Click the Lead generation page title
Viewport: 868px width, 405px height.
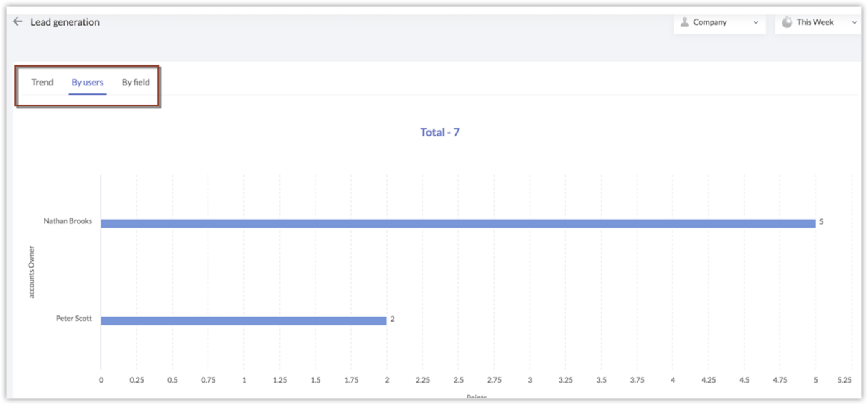65,22
